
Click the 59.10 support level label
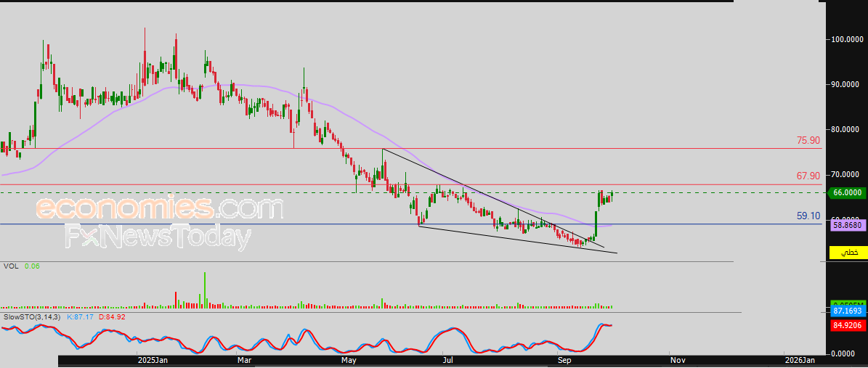[x=808, y=216]
